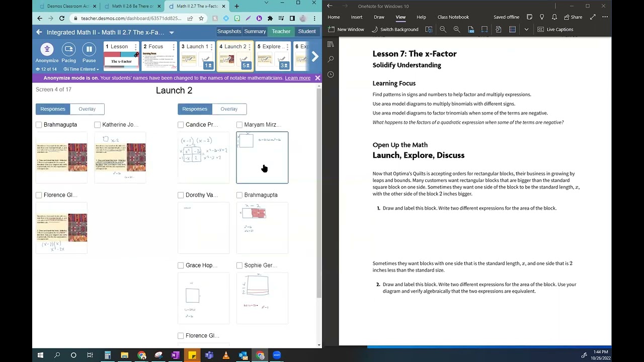
Task: Click Switch Background in OneNote
Action: (x=395, y=29)
